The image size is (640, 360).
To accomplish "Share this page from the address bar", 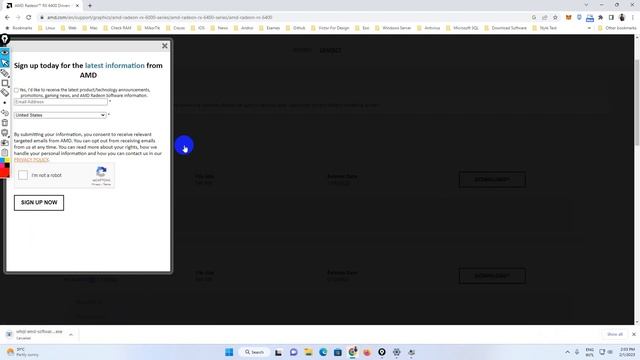I will point(544,18).
